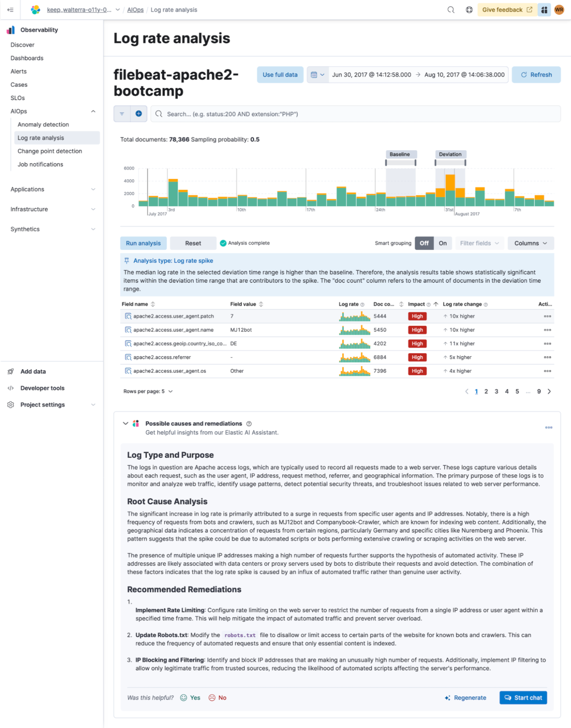The height and width of the screenshot is (728, 571).
Task: Mark the insight as not helpful No
Action: 218,698
